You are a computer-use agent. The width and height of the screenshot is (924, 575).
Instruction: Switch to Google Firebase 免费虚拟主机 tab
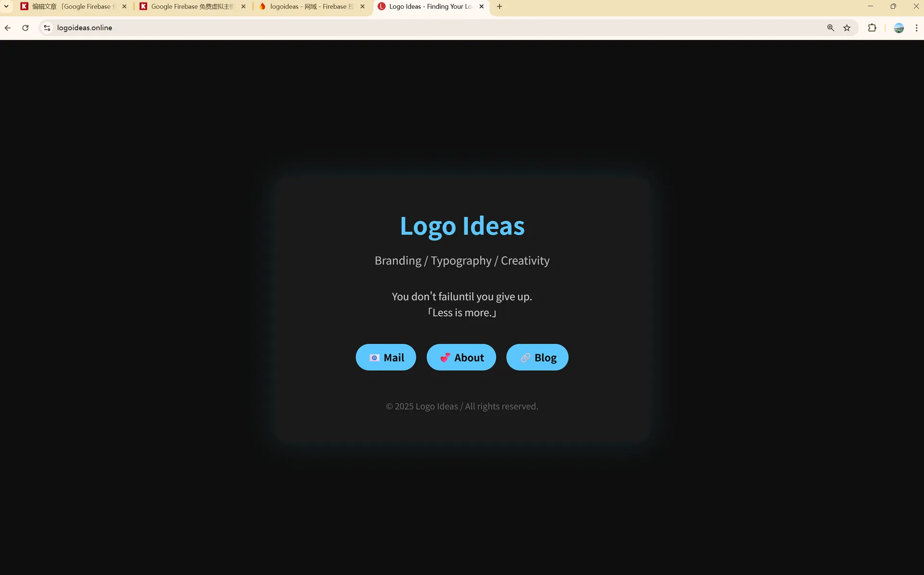192,7
